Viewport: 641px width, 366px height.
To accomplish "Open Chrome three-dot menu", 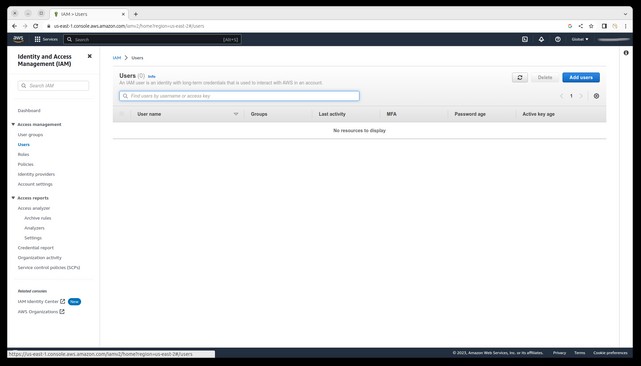I will 625,26.
